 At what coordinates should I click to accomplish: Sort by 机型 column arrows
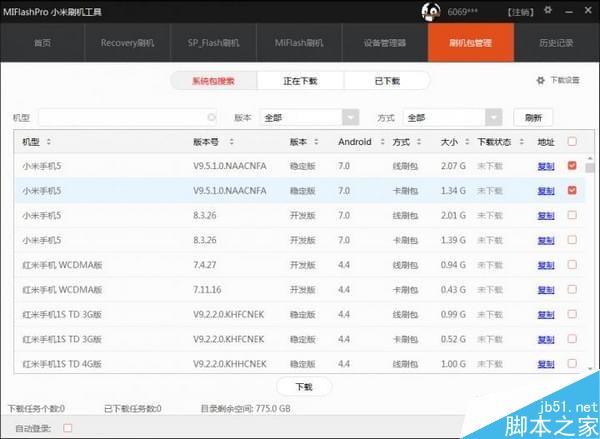[49, 142]
